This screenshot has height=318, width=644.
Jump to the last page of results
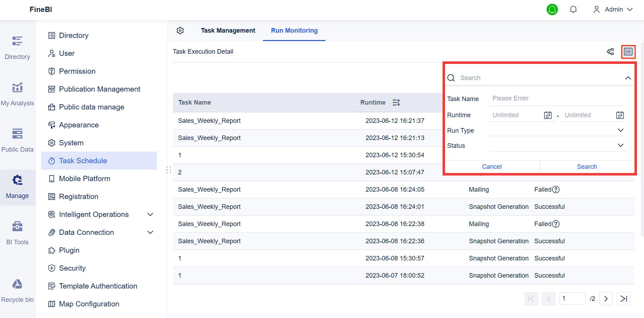tap(624, 299)
